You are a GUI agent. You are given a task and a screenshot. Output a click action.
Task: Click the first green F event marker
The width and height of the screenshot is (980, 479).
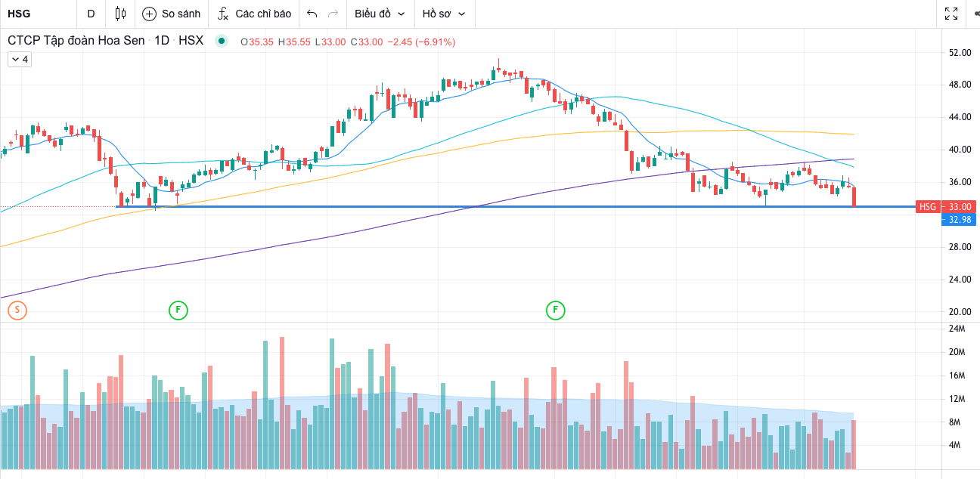click(178, 310)
